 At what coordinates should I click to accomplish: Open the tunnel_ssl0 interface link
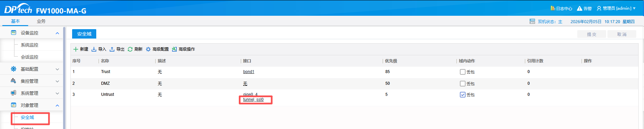tap(253, 100)
